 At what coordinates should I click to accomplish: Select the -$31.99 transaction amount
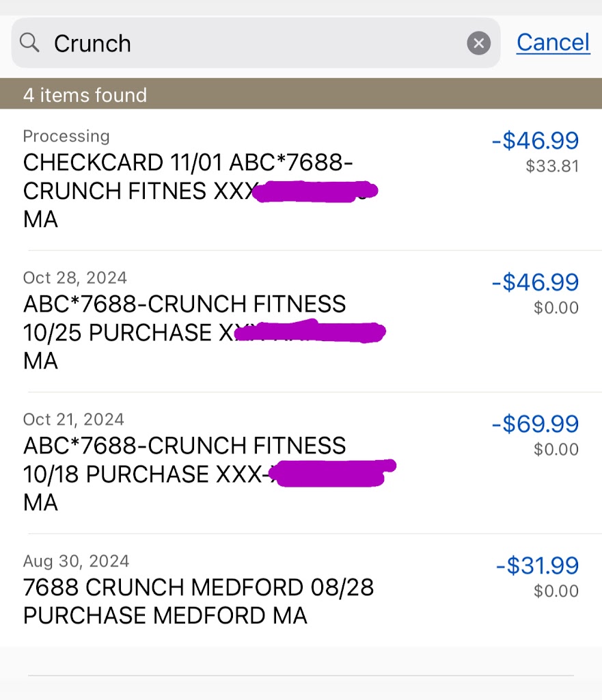[537, 565]
